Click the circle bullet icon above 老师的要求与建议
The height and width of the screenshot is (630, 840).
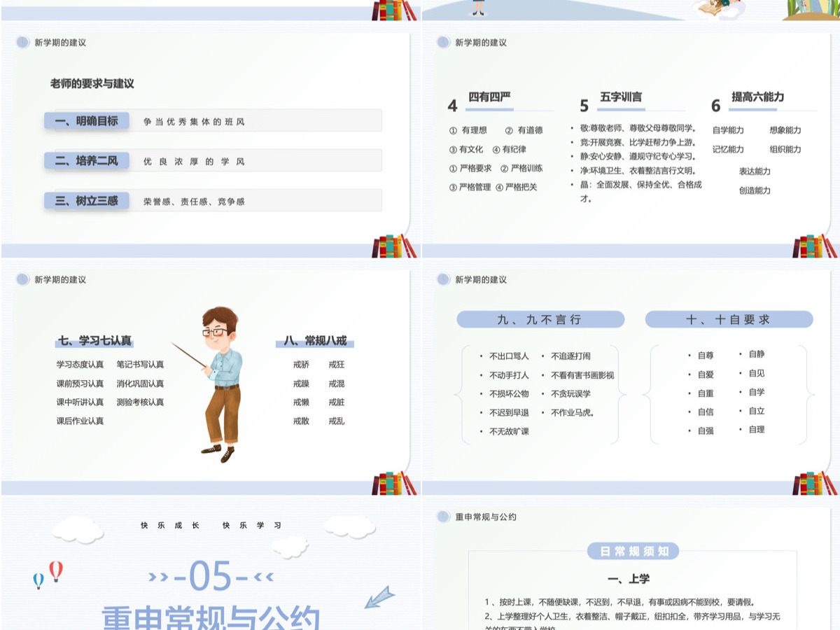pyautogui.click(x=23, y=42)
